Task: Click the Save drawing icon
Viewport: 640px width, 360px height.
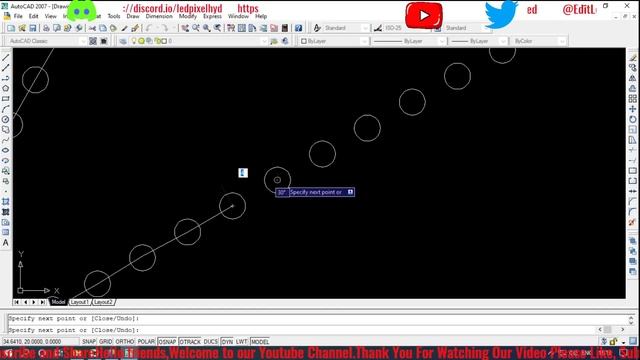Action: [33, 28]
